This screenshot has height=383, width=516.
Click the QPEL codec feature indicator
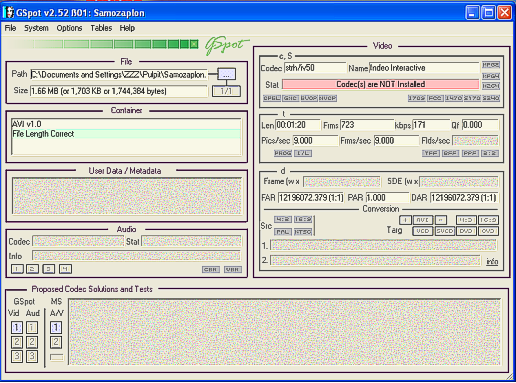click(272, 98)
